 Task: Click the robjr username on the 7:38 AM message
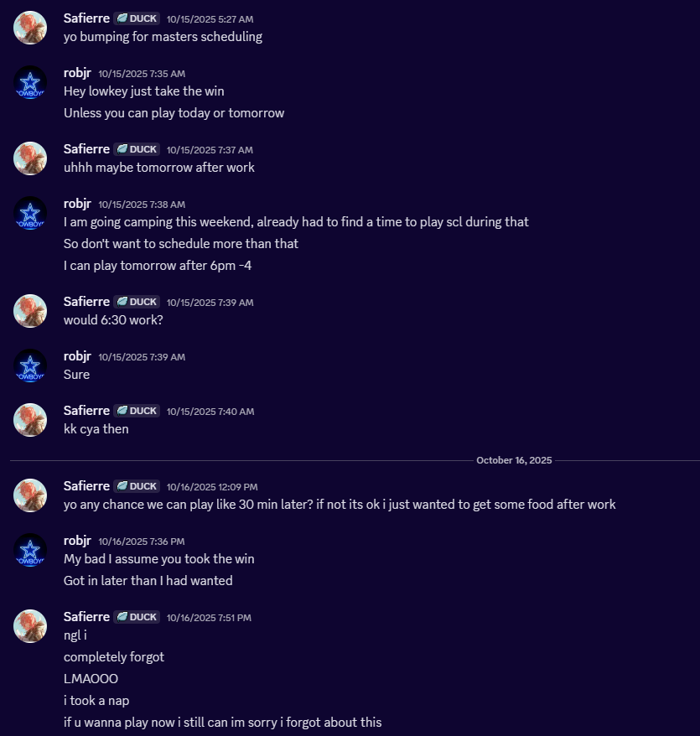77,204
